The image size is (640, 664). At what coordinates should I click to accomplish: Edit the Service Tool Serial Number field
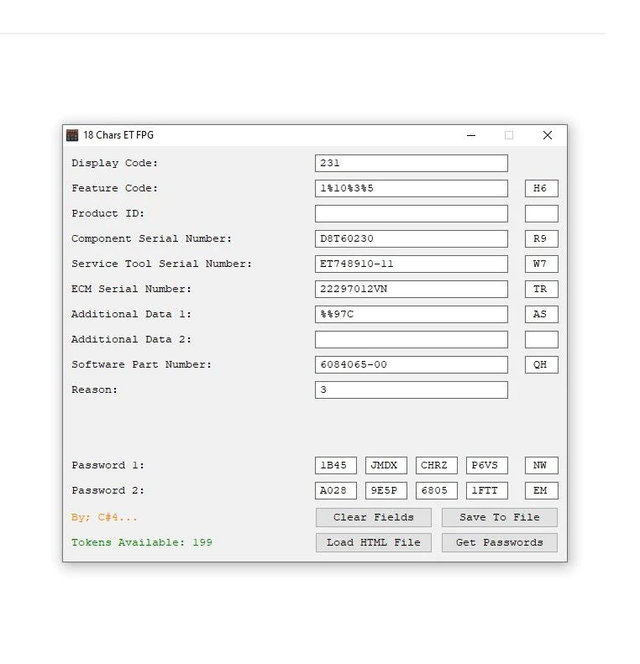(411, 264)
